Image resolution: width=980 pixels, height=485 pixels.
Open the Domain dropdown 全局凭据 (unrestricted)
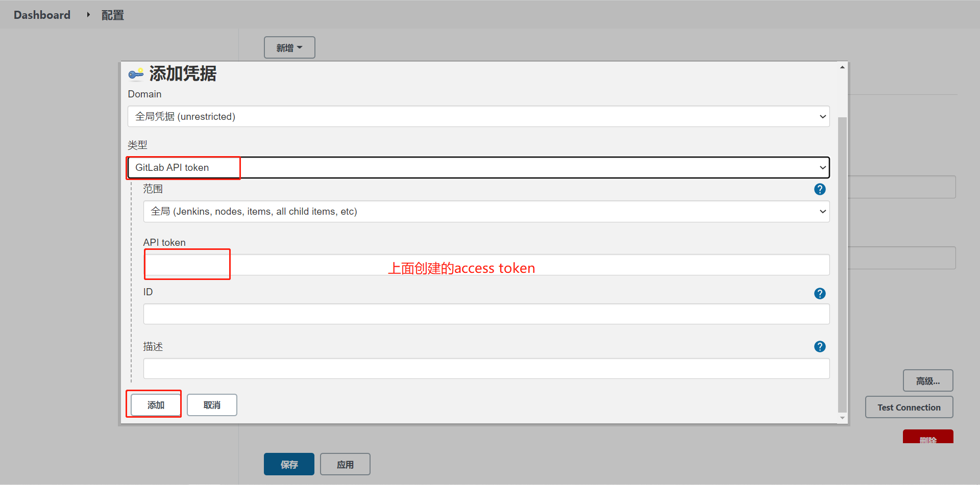tap(478, 116)
